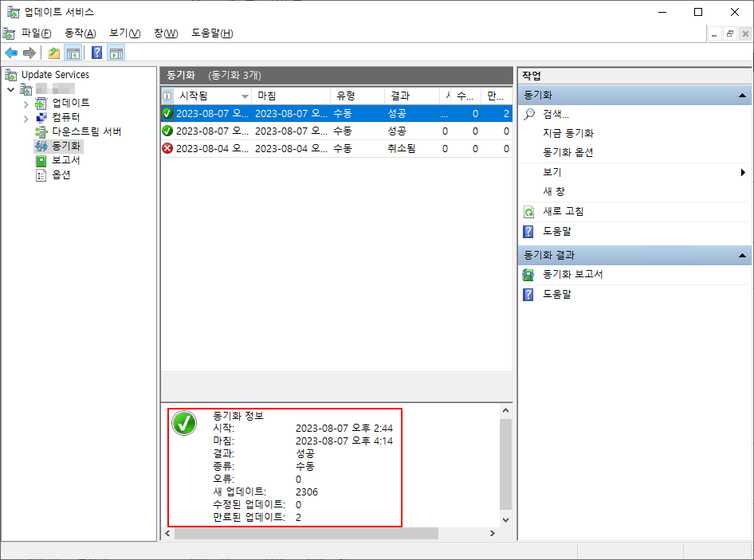Select the blurred server node in tree
Image resolution: width=754 pixels, height=560 pixels.
[x=55, y=89]
